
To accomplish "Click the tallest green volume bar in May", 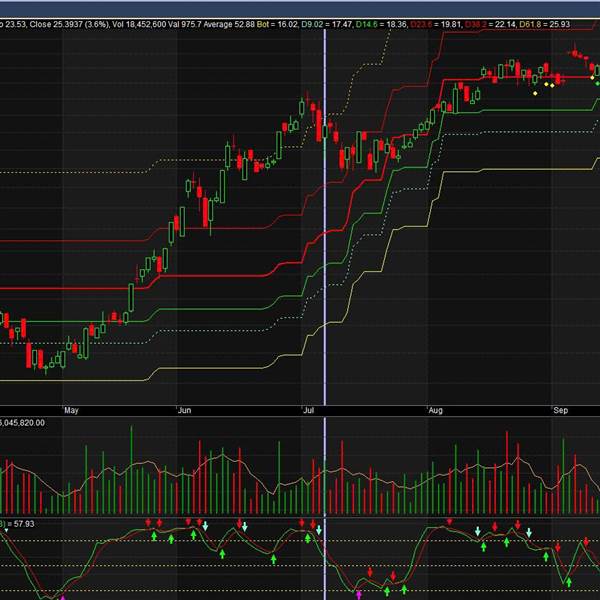I will pos(131,470).
